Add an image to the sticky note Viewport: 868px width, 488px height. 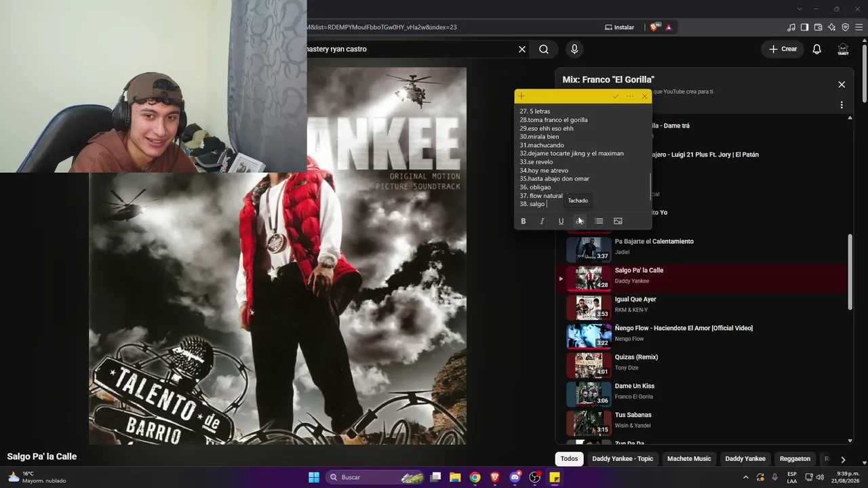point(618,221)
